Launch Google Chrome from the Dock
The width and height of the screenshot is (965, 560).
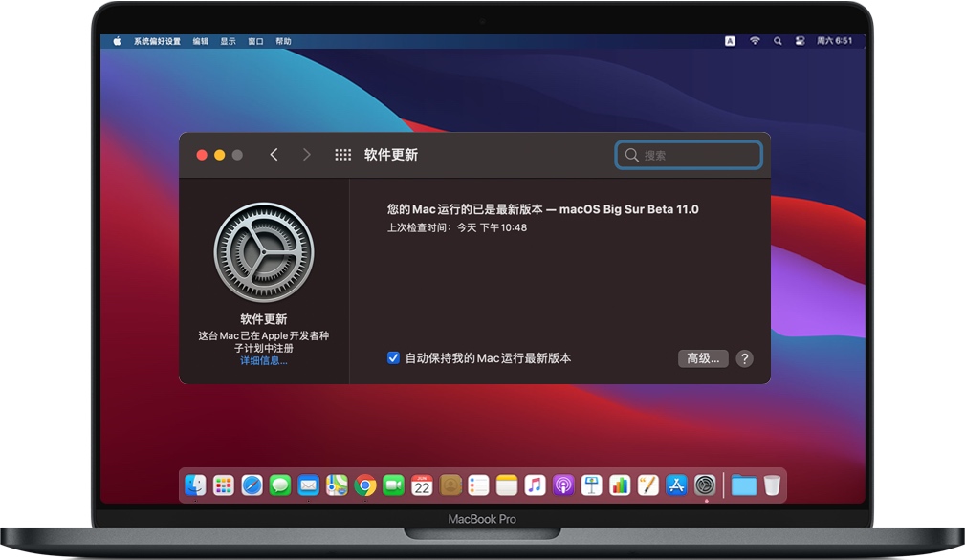(364, 485)
